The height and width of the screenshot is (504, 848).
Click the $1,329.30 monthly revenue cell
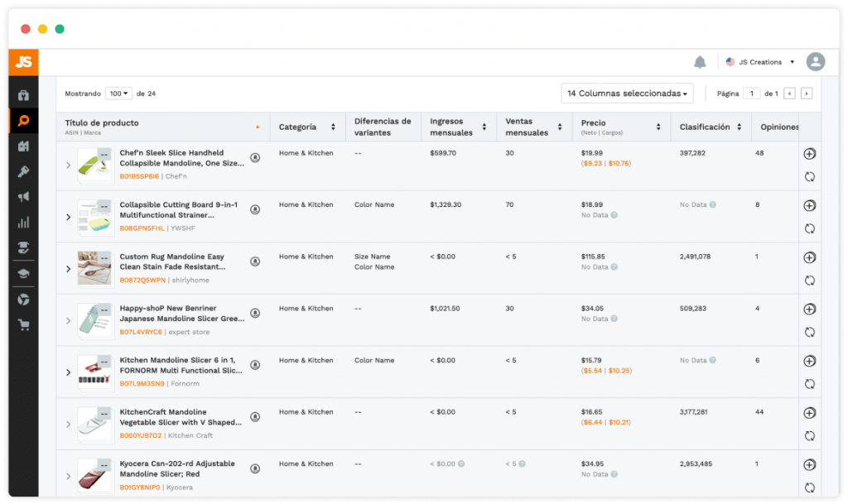click(446, 204)
